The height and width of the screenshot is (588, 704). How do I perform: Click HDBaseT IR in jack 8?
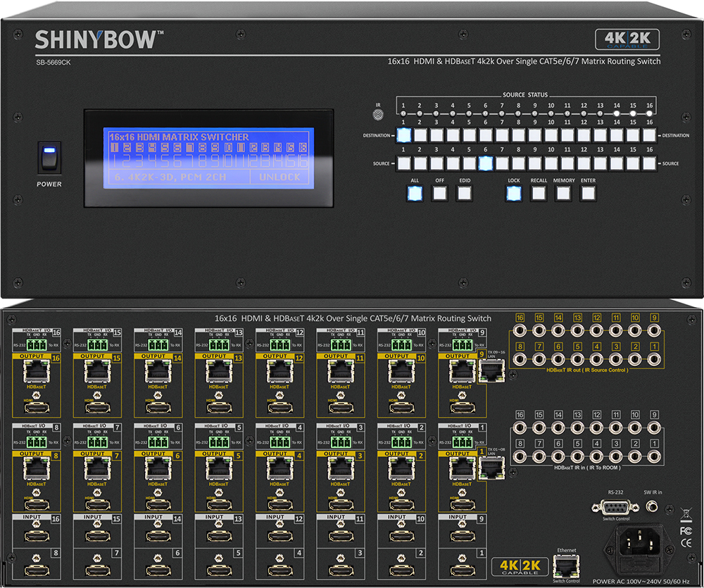pyautogui.click(x=520, y=456)
